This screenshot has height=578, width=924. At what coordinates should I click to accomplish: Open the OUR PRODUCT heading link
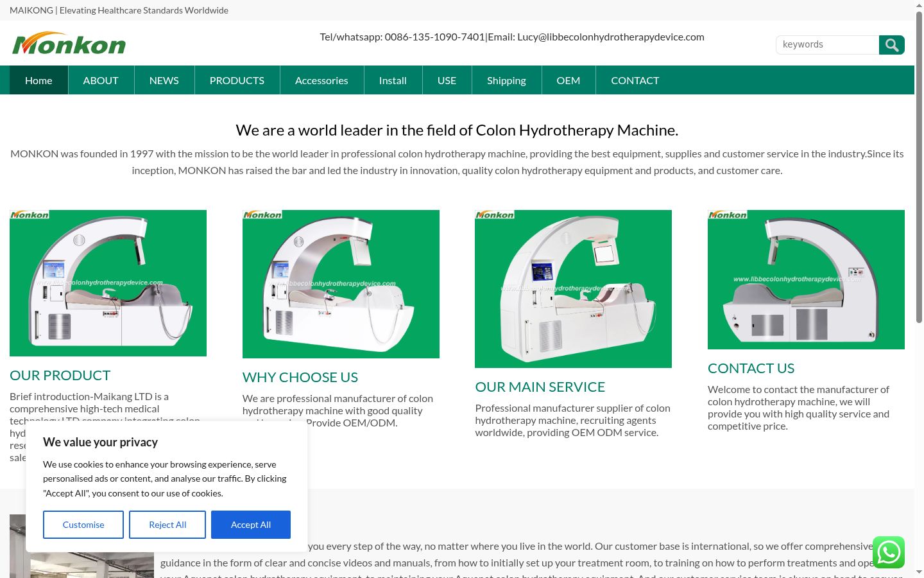[x=60, y=375]
